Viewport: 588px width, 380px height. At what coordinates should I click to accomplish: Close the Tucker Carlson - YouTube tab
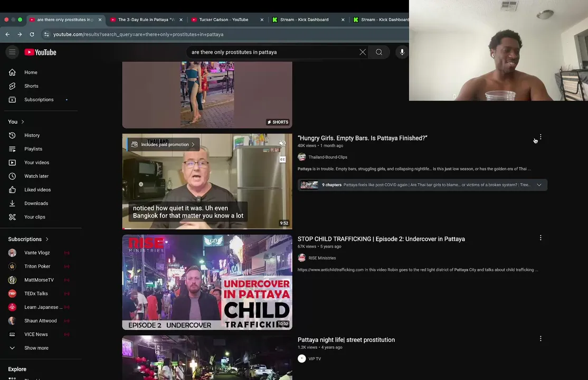point(262,20)
